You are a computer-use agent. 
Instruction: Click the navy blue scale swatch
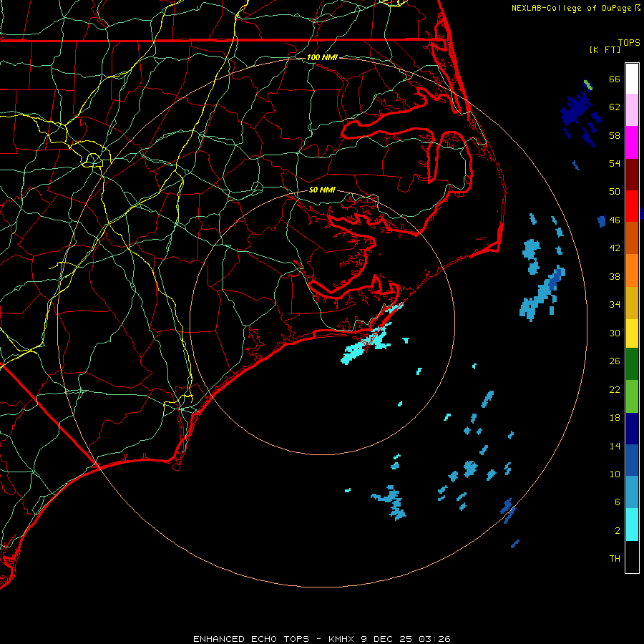pyautogui.click(x=632, y=429)
